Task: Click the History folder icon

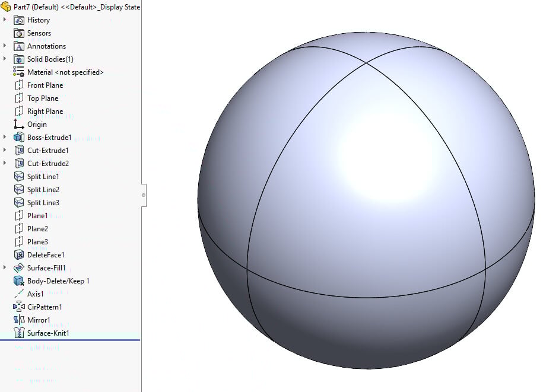Action: click(x=19, y=20)
